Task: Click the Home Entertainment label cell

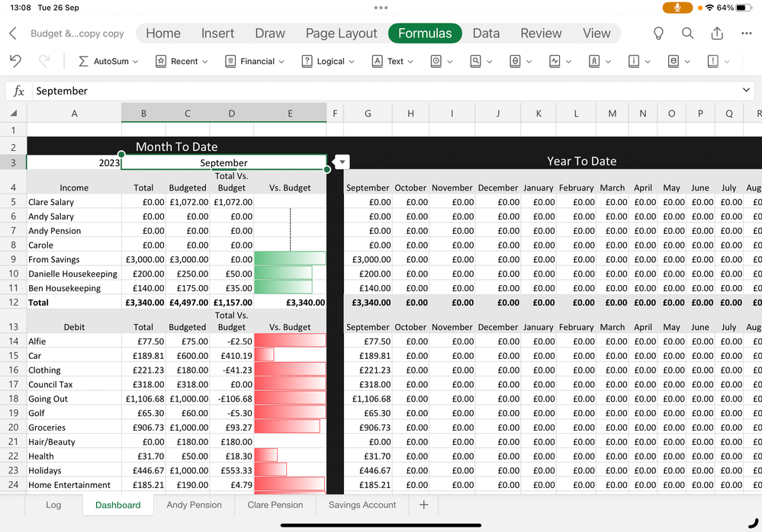Action: pyautogui.click(x=74, y=485)
